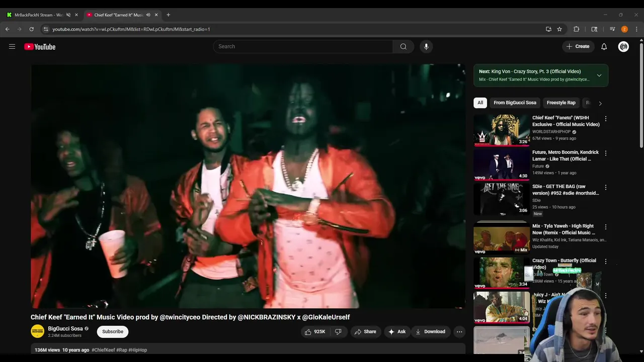The image size is (644, 362).
Task: Dislike the video
Action: coord(338,332)
